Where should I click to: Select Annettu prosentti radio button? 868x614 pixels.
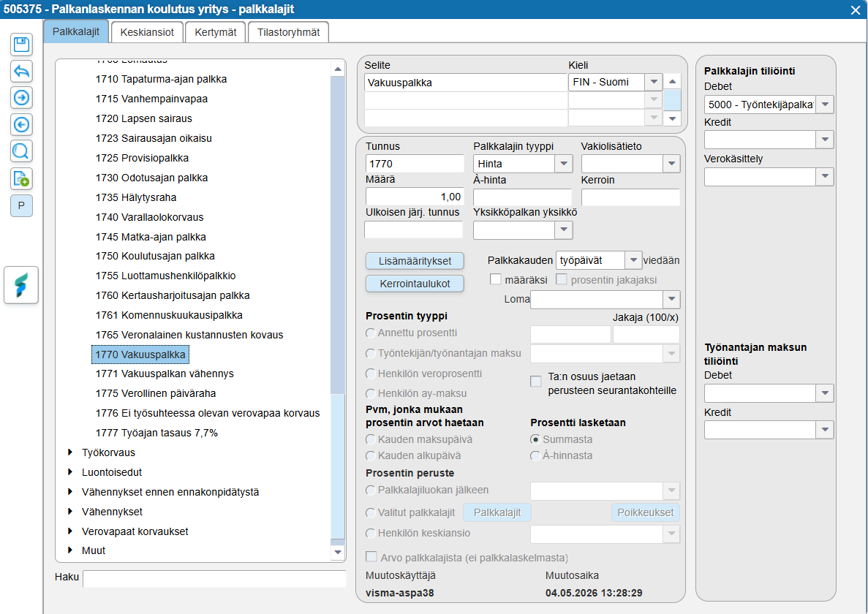click(370, 333)
